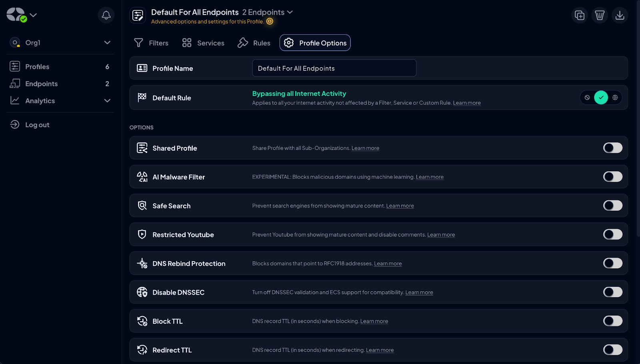Click the Restricted Youtube shield icon
Viewport: 640px width, 364px height.
click(142, 234)
